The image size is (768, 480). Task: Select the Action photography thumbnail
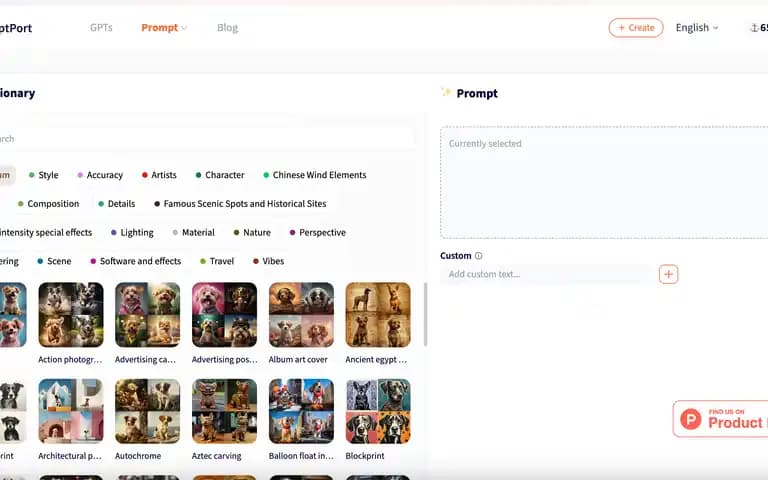(x=71, y=314)
